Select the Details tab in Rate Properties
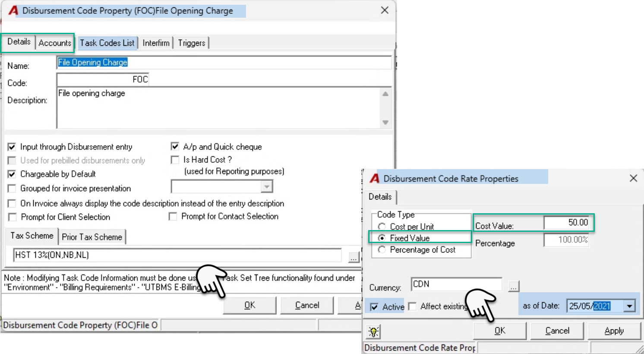The image size is (644, 354). (x=380, y=197)
